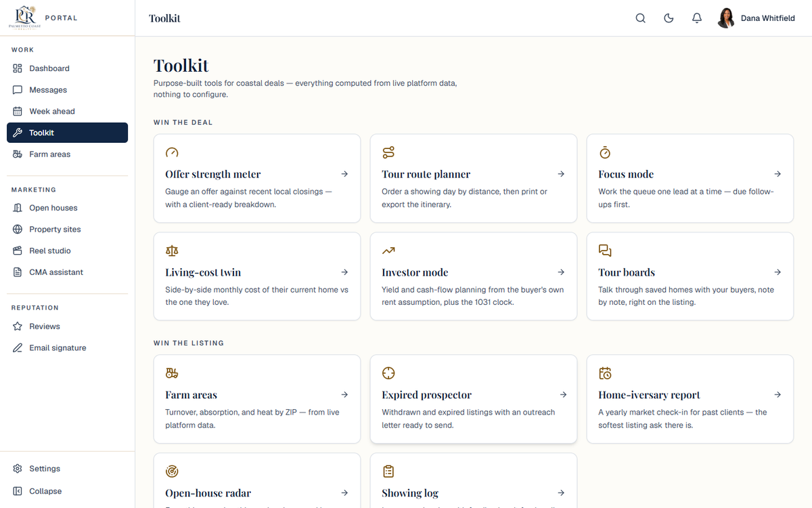Collapse the sidebar
The width and height of the screenshot is (812, 508).
[x=67, y=491]
